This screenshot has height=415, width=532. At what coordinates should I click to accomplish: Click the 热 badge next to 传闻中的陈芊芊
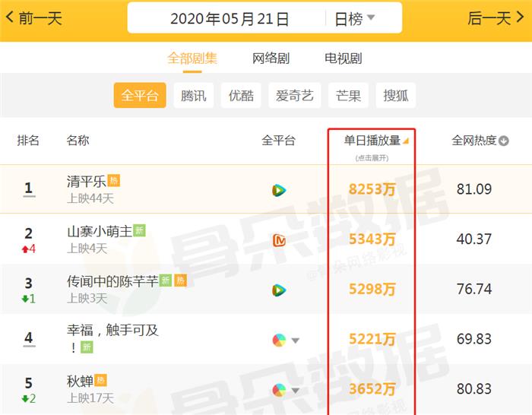181,280
